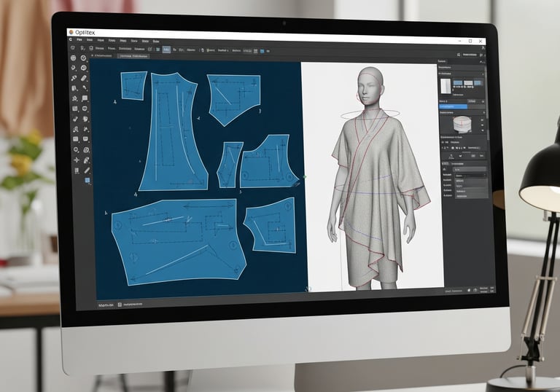Switch to the active second document tab
Screen dimensions: 560x392
pyautogui.click(x=133, y=56)
